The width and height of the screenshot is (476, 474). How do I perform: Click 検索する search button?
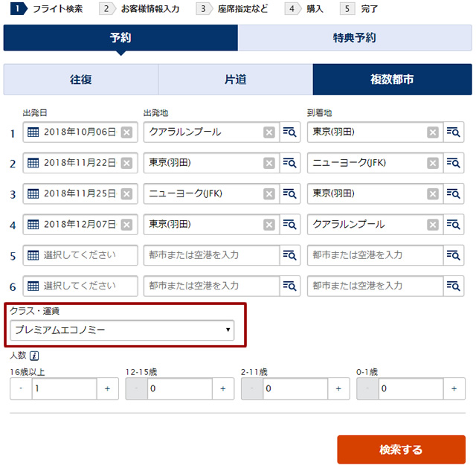click(401, 449)
